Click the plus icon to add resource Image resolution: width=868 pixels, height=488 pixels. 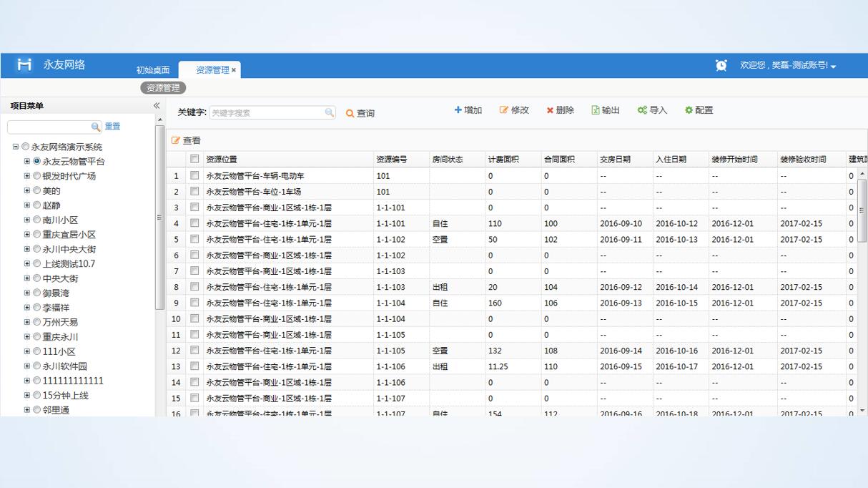point(458,110)
